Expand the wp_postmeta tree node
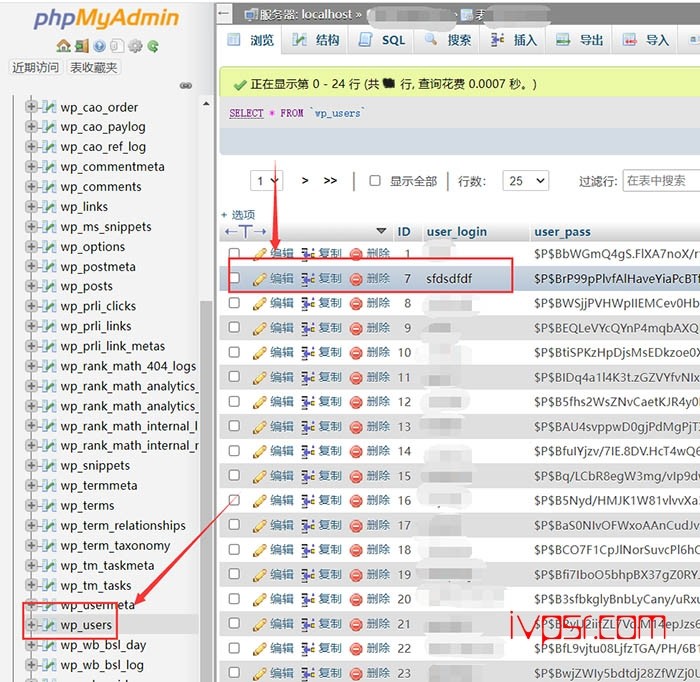Image resolution: width=700 pixels, height=682 pixels. click(31, 266)
